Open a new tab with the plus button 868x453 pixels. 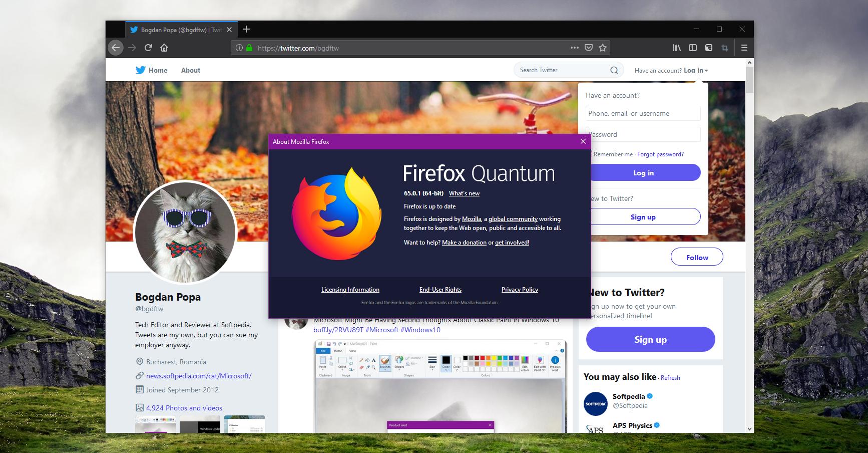click(x=246, y=29)
